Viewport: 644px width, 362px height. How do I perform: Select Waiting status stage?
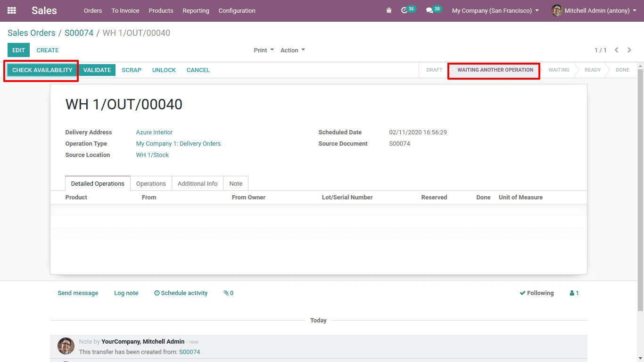pos(559,70)
